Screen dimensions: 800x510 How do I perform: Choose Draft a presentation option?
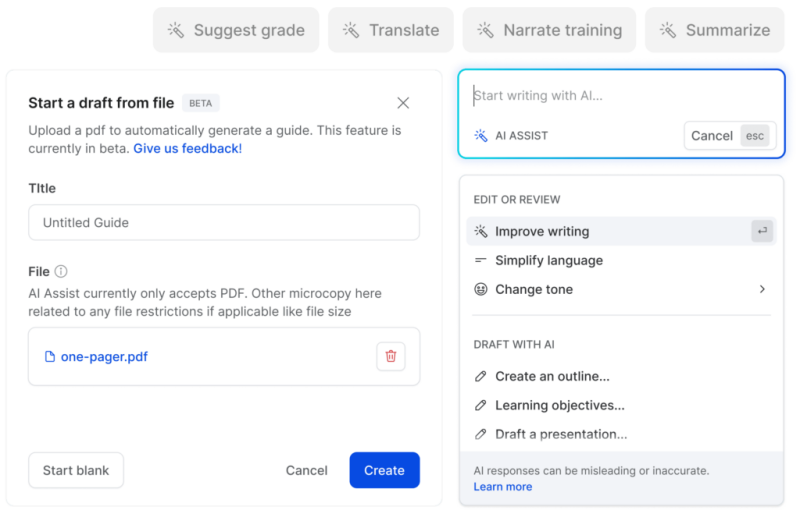point(621,435)
